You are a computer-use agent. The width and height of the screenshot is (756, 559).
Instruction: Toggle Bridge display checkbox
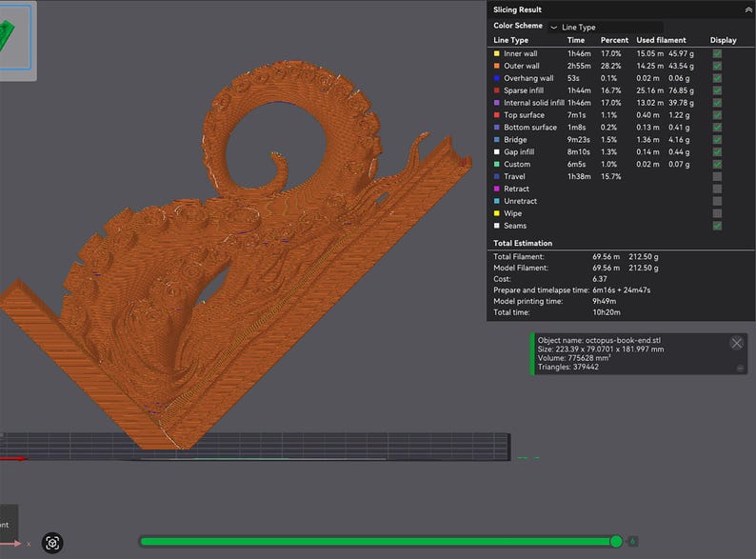(x=717, y=140)
